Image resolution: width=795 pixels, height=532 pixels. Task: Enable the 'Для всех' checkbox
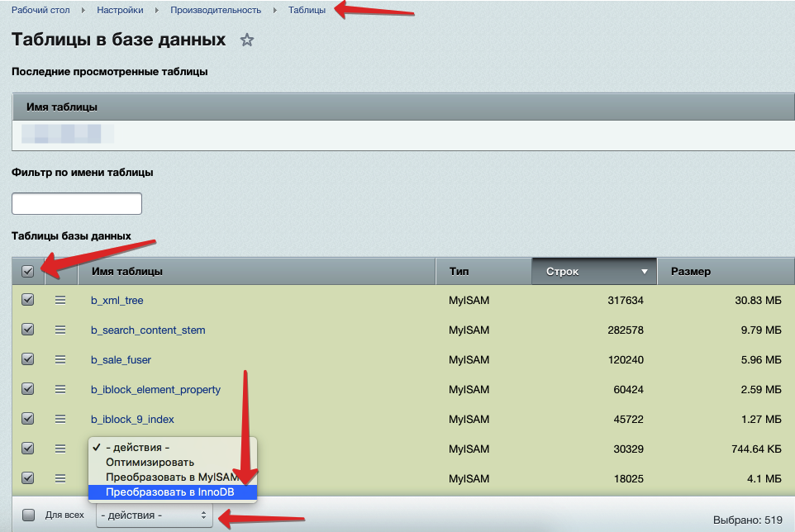point(29,515)
